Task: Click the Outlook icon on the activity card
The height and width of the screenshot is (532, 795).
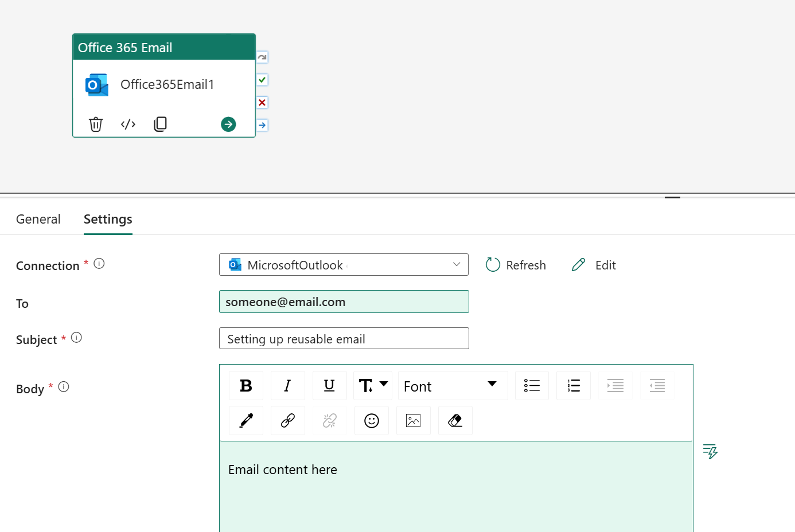Action: click(97, 85)
